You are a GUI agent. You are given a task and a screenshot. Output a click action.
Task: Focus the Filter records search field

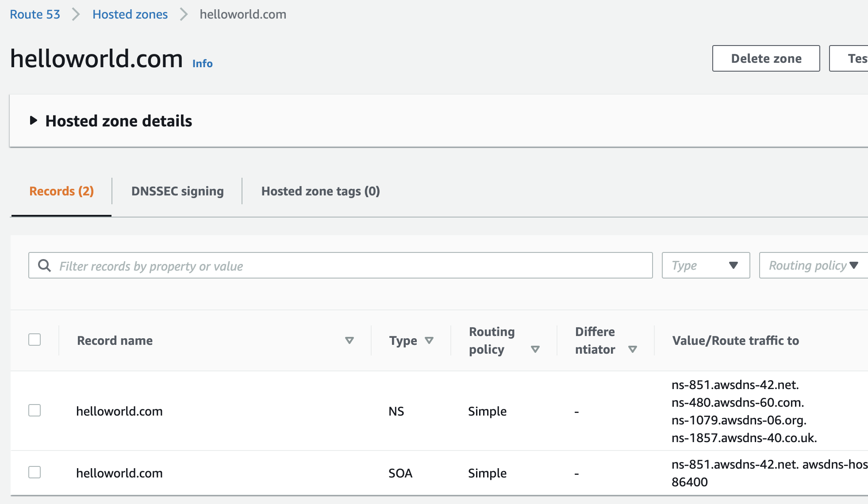(341, 265)
